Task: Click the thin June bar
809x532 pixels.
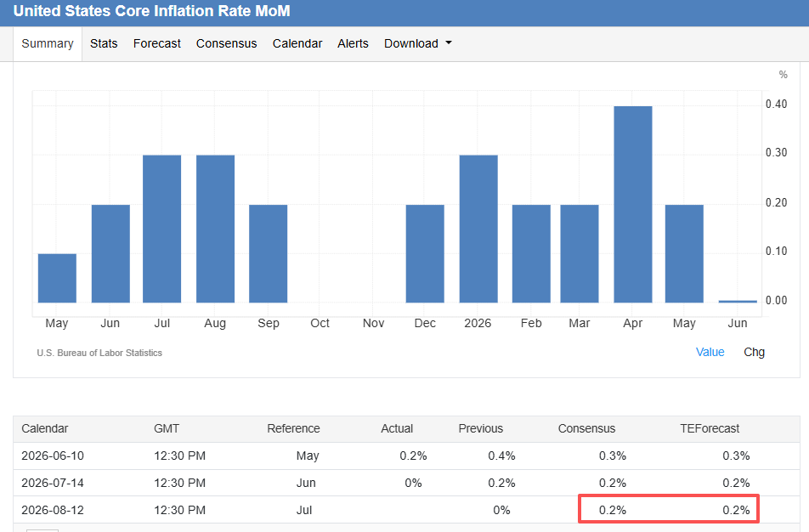Action: 738,302
